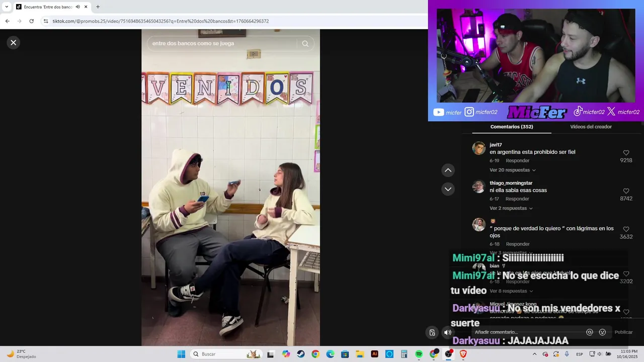Viewport: 644px width, 362px height.
Task: Click the browser forward arrow
Action: click(20, 21)
